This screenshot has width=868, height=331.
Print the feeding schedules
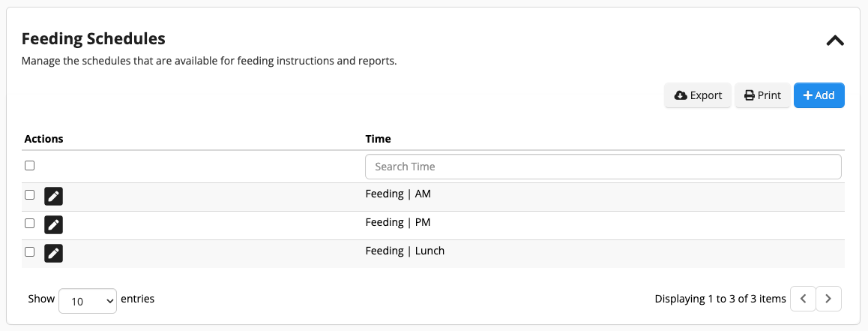[762, 95]
